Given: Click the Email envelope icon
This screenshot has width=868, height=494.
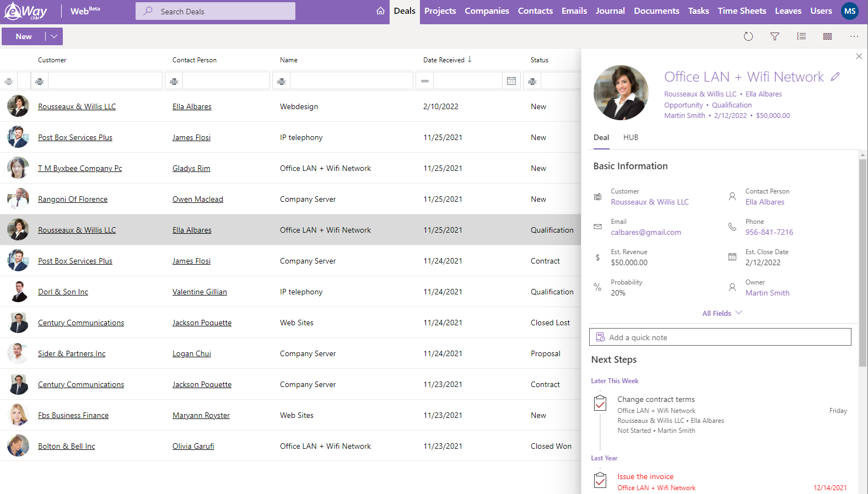Looking at the screenshot, I should click(x=597, y=227).
